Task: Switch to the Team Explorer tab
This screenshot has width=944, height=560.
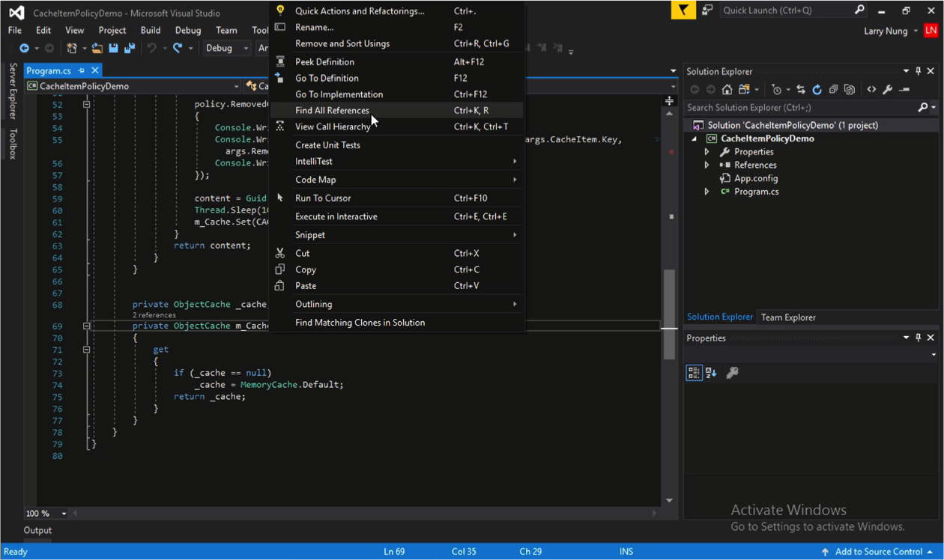Action: click(788, 317)
